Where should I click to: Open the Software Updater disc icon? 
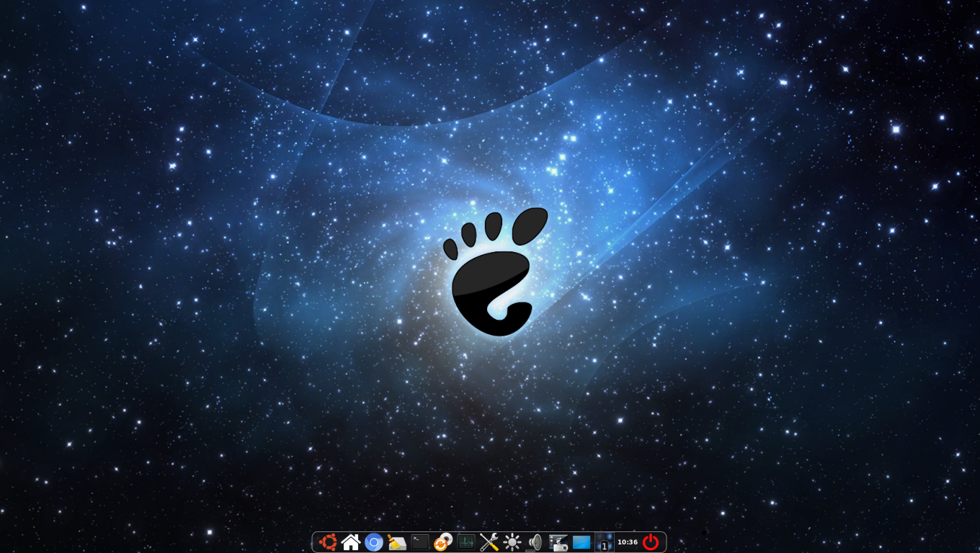(443, 542)
